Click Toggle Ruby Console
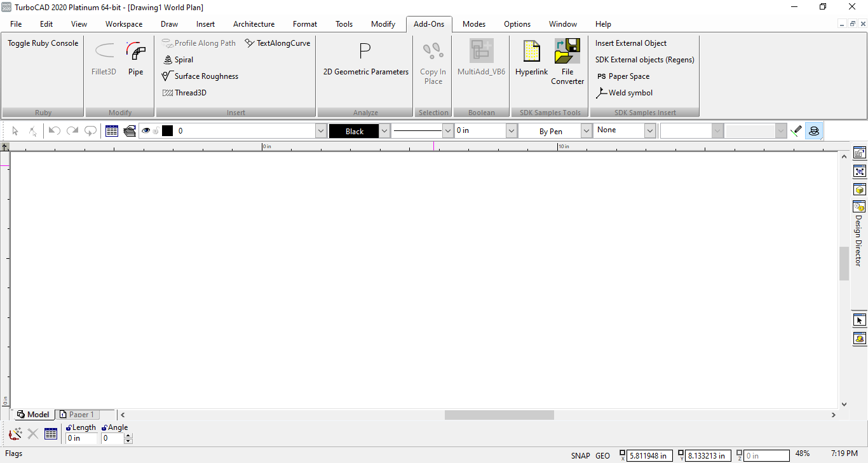Viewport: 868px width, 463px height. 43,43
